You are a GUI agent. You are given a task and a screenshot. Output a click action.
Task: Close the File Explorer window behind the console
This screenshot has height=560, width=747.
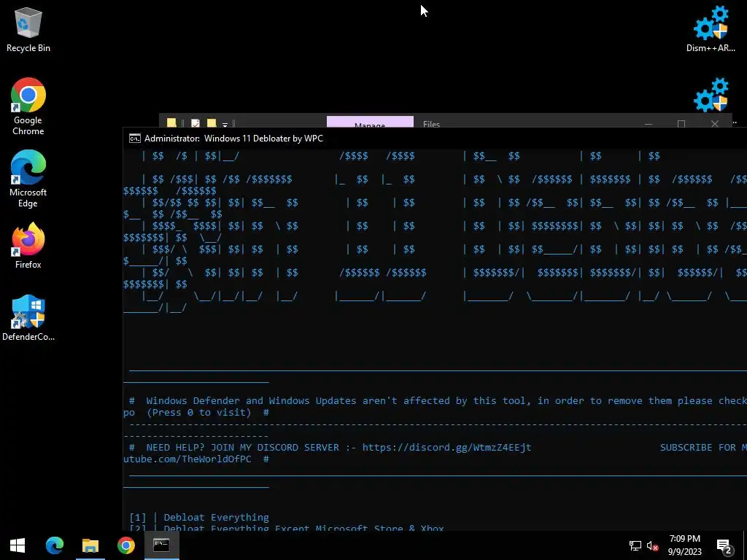[x=715, y=123]
